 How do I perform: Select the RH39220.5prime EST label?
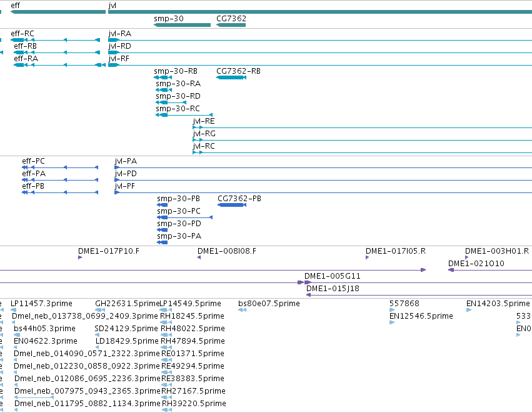[x=194, y=404]
